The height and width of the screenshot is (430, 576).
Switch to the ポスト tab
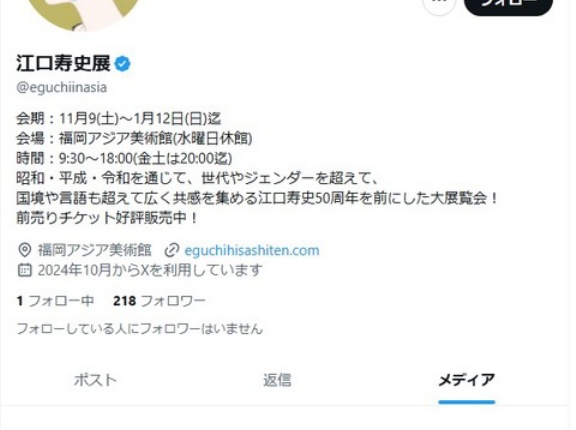[95, 380]
